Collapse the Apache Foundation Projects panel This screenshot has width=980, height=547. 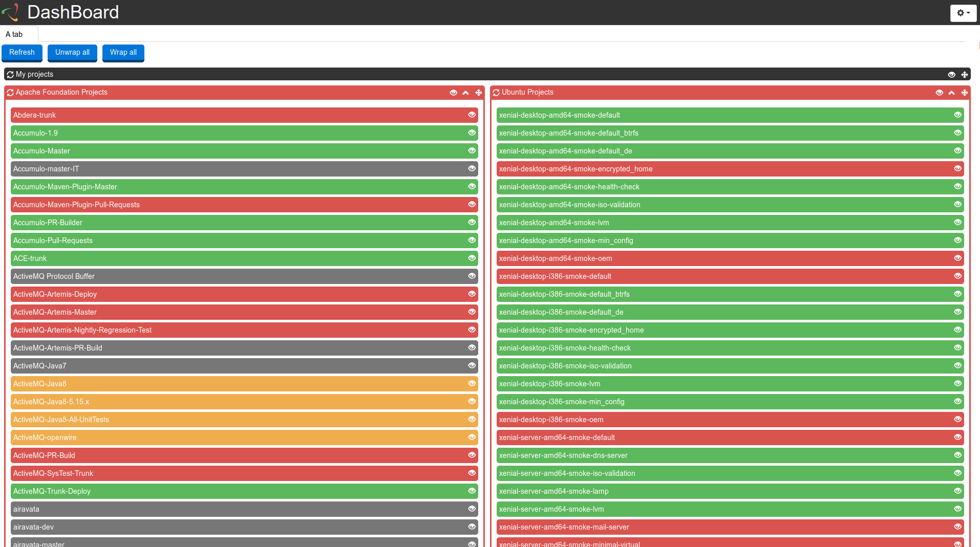[465, 93]
